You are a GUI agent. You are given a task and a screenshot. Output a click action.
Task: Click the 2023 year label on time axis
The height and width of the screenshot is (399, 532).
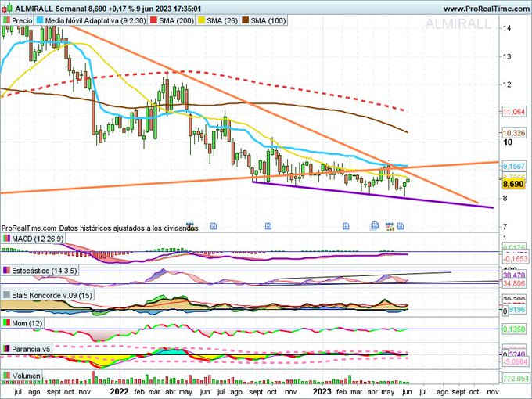322,391
